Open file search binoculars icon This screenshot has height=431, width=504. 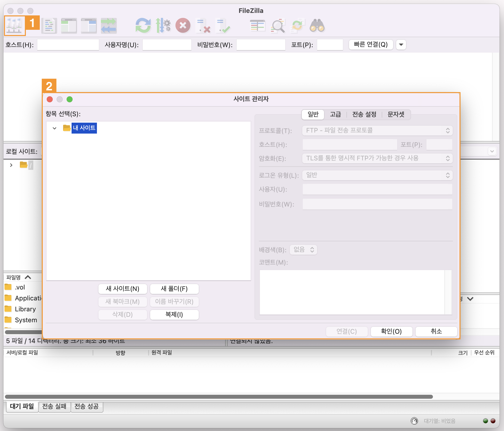[317, 26]
